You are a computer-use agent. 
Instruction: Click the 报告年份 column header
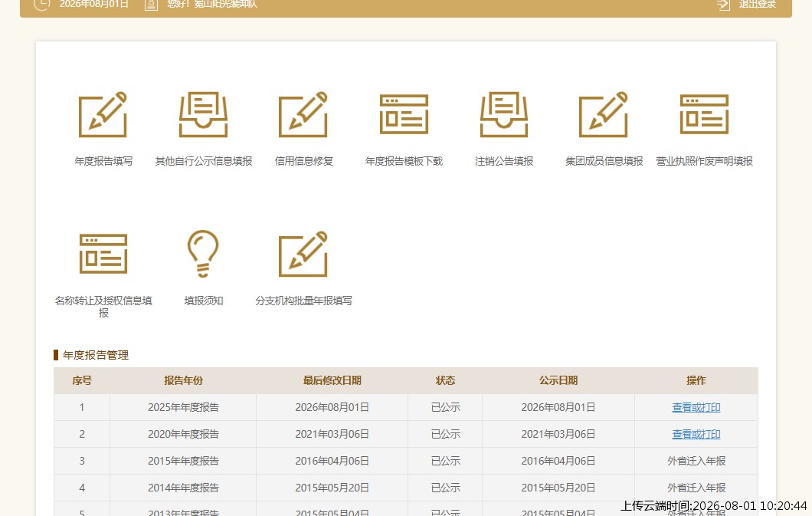click(183, 380)
